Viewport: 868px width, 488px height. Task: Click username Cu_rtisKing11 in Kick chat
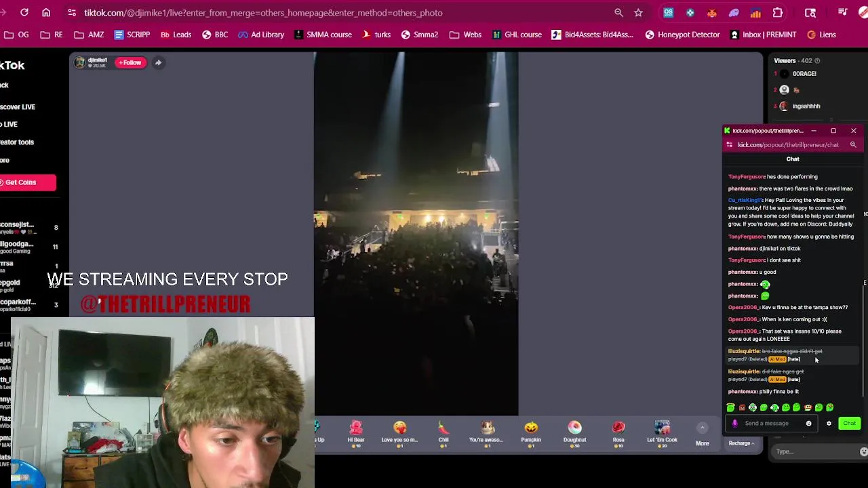tap(745, 201)
